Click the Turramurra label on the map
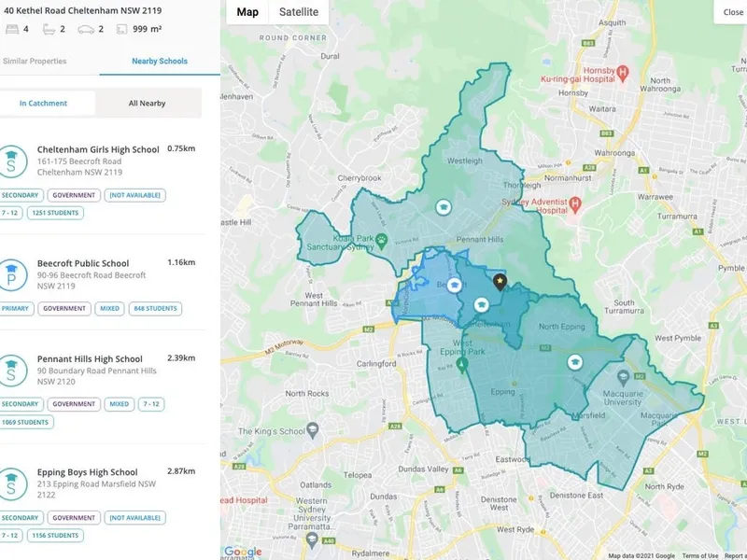 point(677,217)
